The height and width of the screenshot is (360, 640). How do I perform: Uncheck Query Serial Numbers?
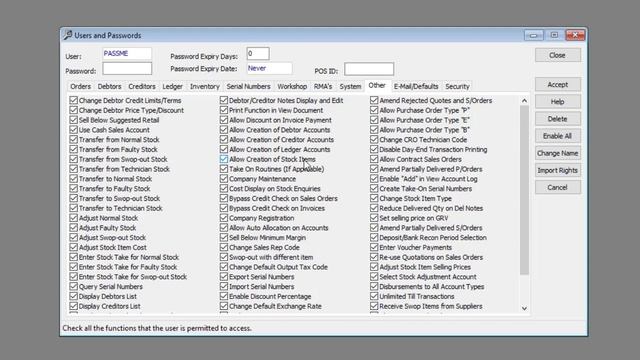(x=73, y=287)
